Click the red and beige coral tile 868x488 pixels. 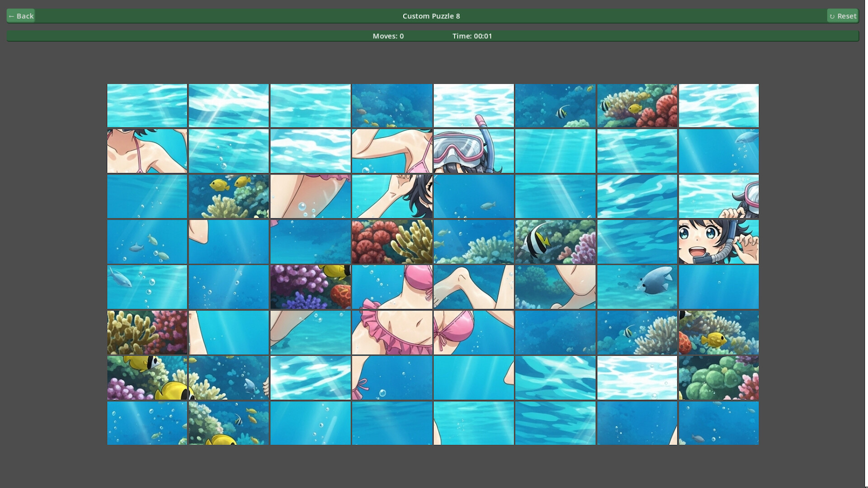click(392, 242)
